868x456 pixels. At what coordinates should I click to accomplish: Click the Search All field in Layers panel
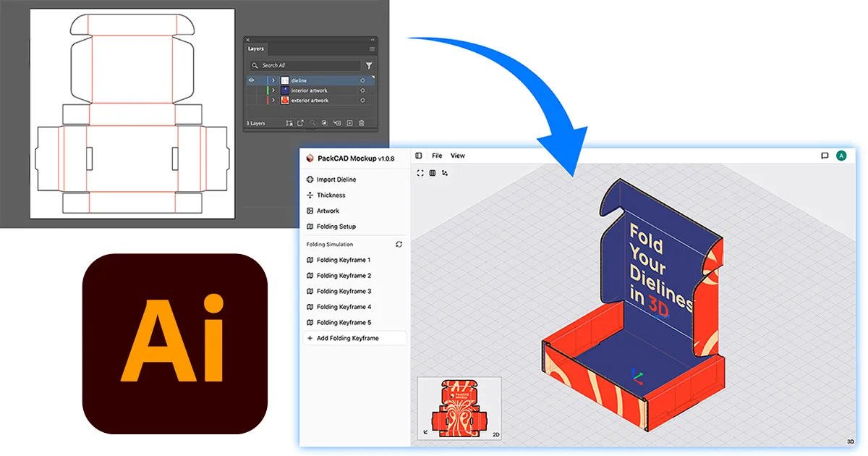(305, 66)
